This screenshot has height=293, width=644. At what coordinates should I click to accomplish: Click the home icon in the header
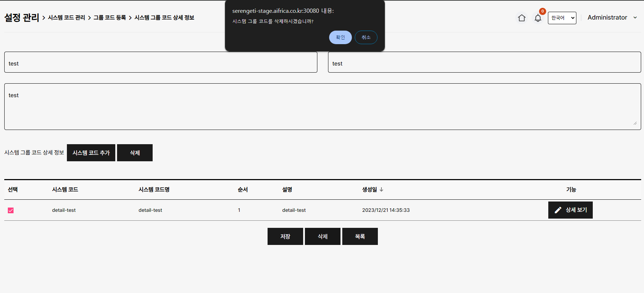(x=522, y=18)
